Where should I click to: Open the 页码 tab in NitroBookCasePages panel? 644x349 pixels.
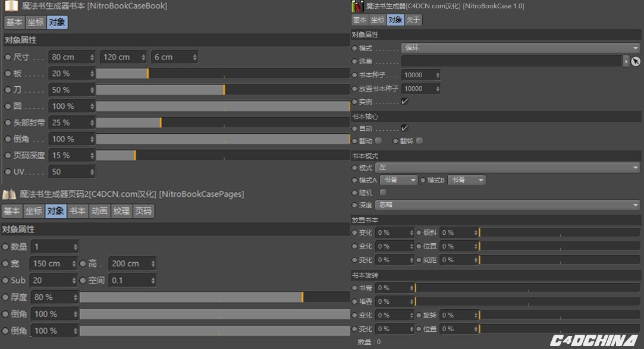[x=143, y=211]
